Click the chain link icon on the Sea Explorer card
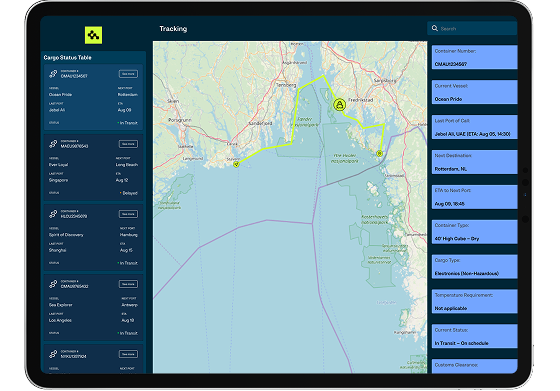Viewport: 560px width, 391px height. pos(53,284)
